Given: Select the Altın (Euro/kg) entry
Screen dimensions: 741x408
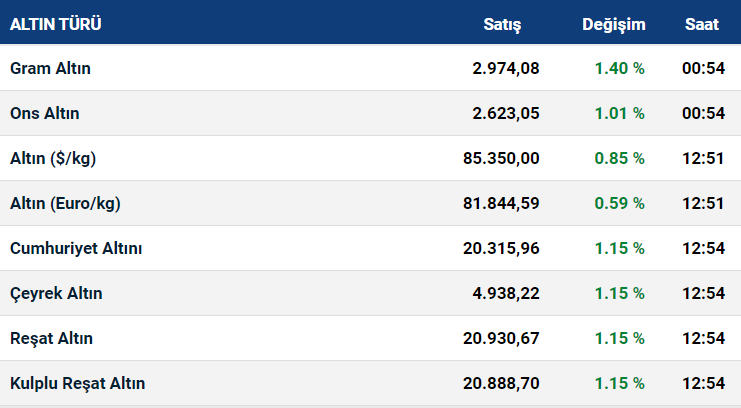Looking at the screenshot, I should point(65,203).
